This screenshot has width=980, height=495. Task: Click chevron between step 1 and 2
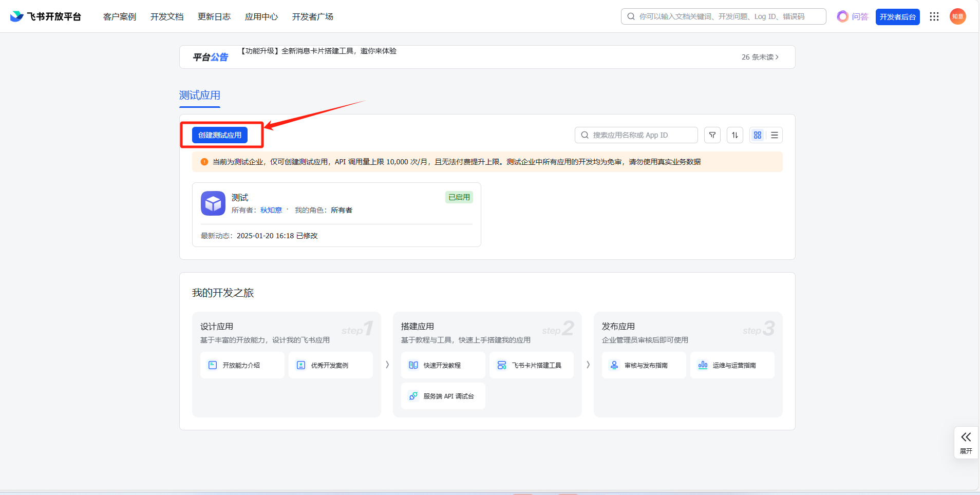(387, 365)
